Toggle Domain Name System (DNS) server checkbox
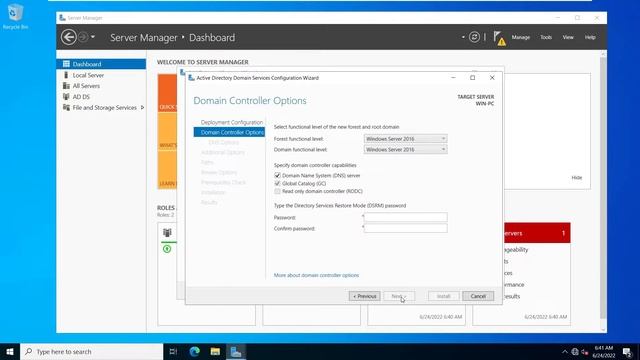Viewport: 640px width, 360px height. coord(278,176)
